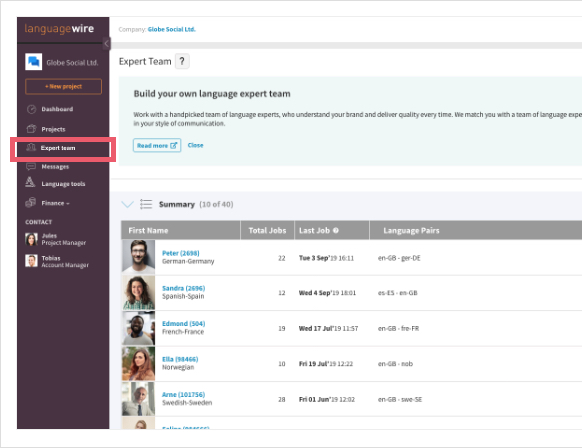Image resolution: width=582 pixels, height=448 pixels.
Task: Click 'Wed 17 Jul'19 11:57' last job date
Action: 328,328
